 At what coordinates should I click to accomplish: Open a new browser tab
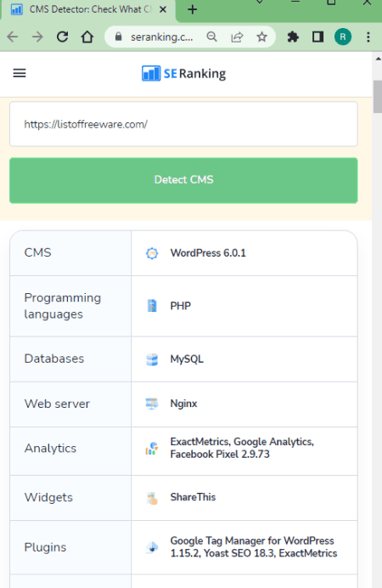tap(192, 9)
